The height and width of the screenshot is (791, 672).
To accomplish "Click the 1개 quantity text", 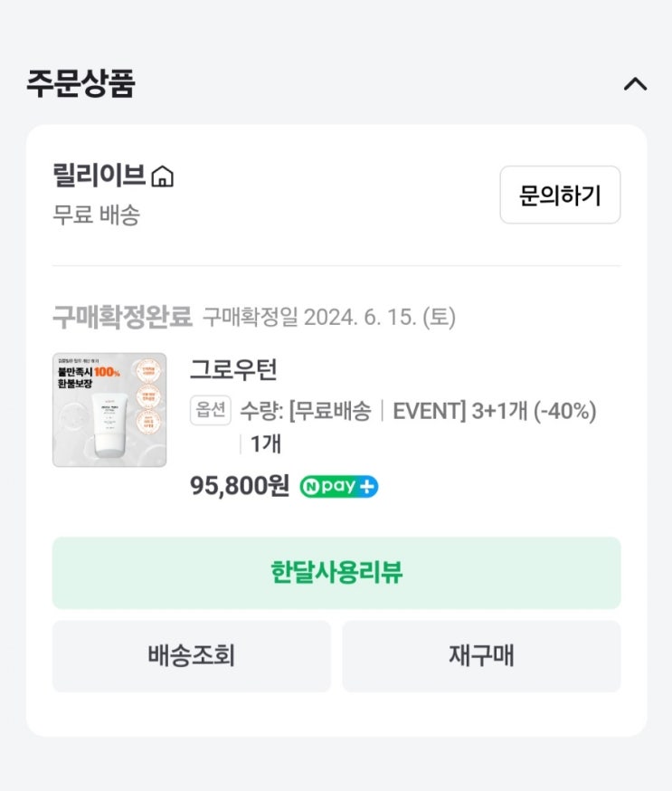I will [x=265, y=444].
